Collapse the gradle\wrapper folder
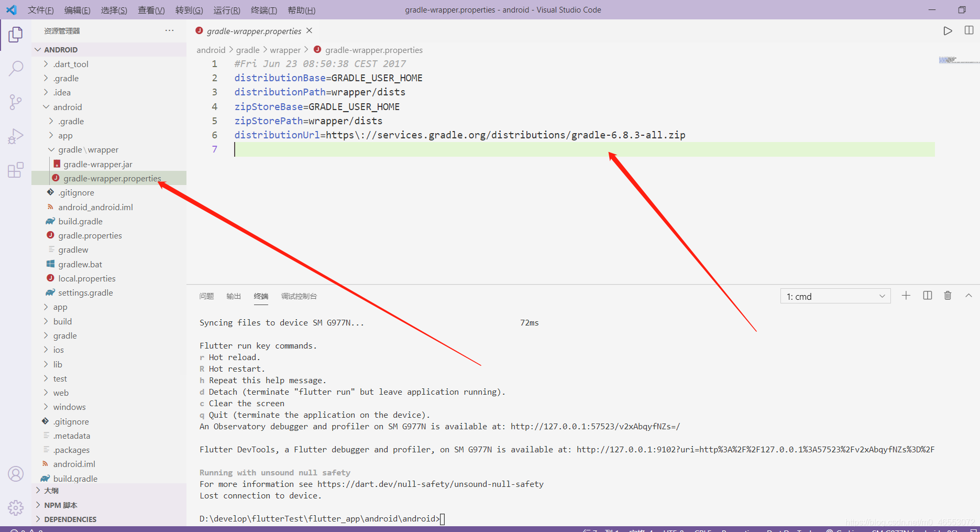This screenshot has width=980, height=532. (x=109, y=150)
